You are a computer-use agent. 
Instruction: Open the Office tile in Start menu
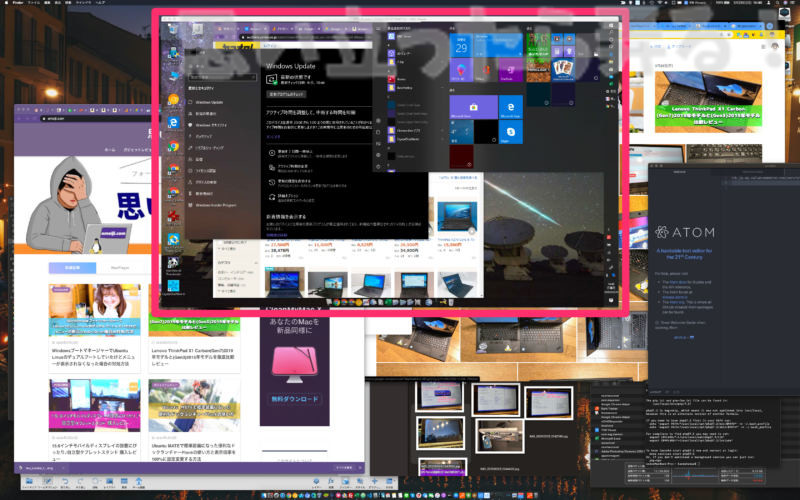click(x=486, y=70)
